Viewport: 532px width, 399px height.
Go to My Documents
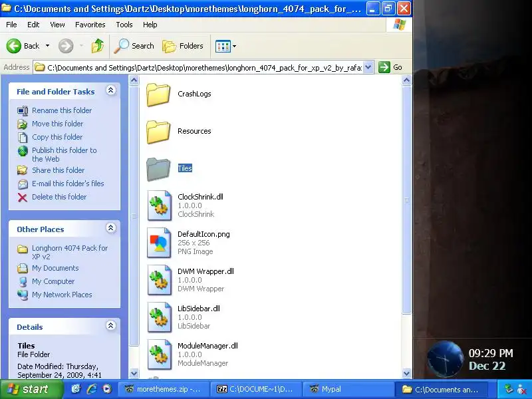(x=55, y=268)
